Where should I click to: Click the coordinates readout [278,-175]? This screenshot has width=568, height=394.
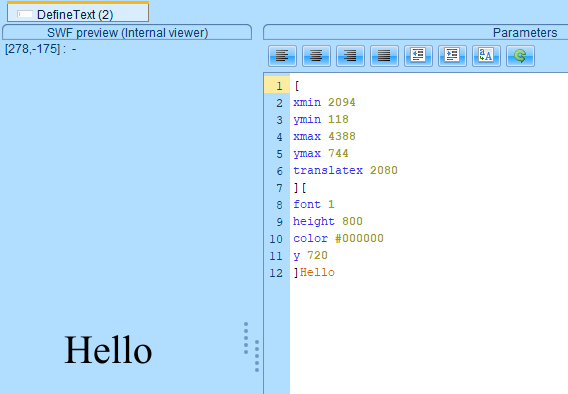[32, 49]
